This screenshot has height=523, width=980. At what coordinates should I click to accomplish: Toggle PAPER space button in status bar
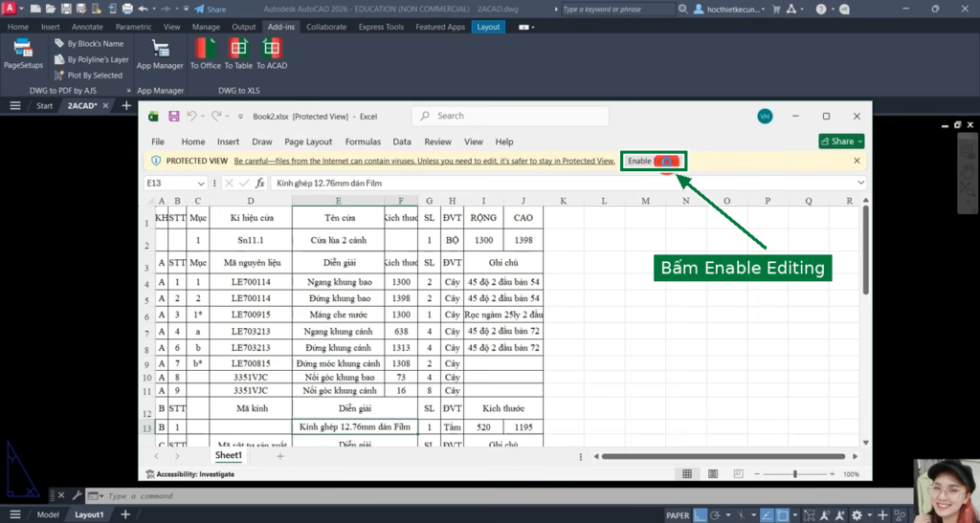[678, 515]
